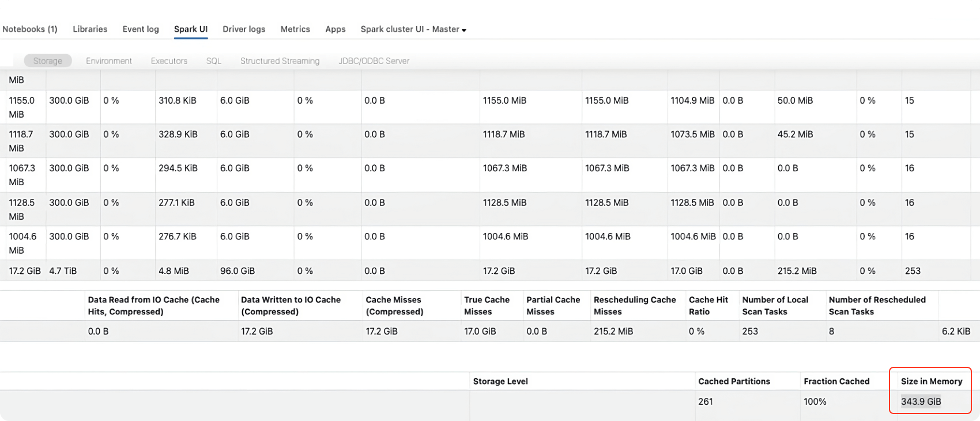
Task: Switch to the Libraries tab
Action: click(x=90, y=29)
